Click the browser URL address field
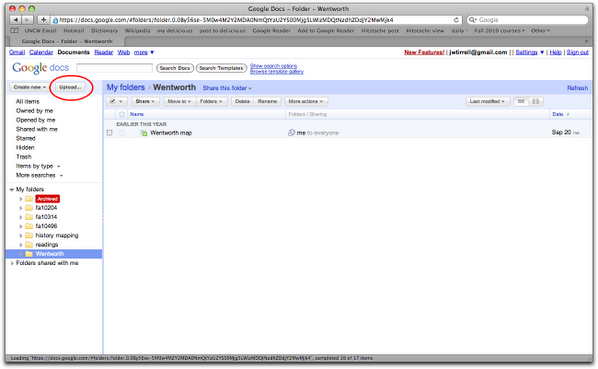 pos(256,20)
